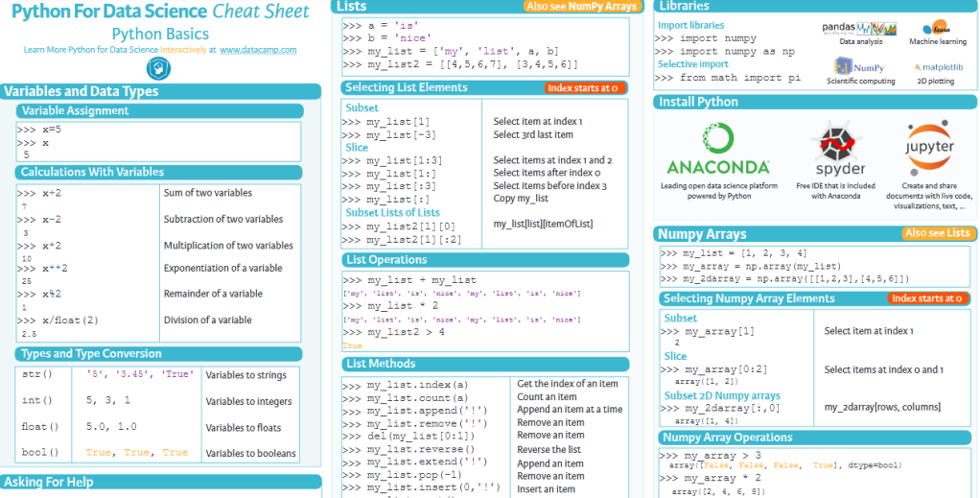Select the Asking For Help section header
This screenshot has height=498, width=980.
pyautogui.click(x=49, y=482)
